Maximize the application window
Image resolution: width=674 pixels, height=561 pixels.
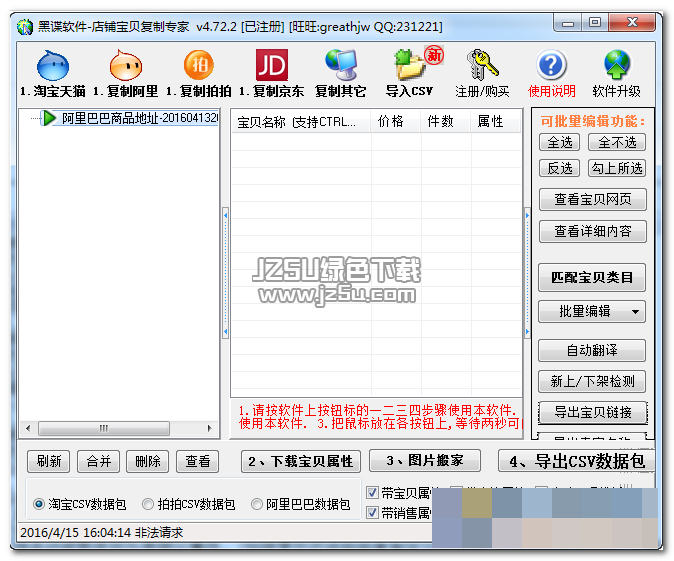click(595, 23)
